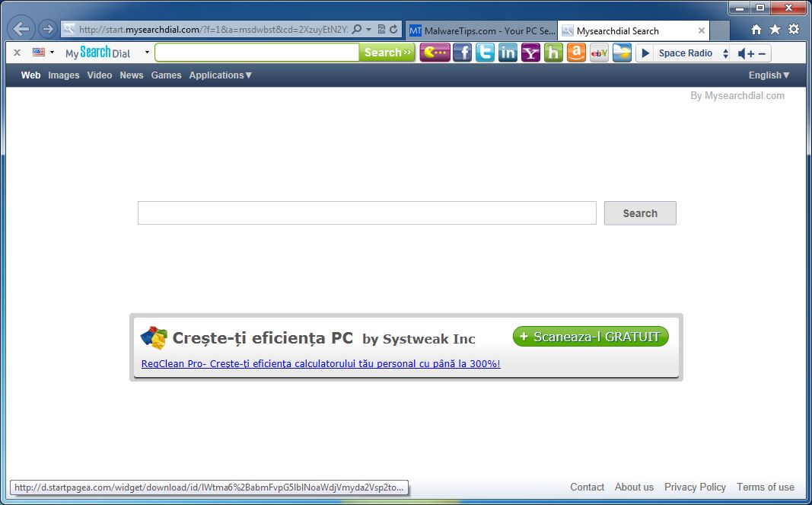812x505 pixels.
Task: Focus the toolbar search input field
Action: tap(257, 53)
